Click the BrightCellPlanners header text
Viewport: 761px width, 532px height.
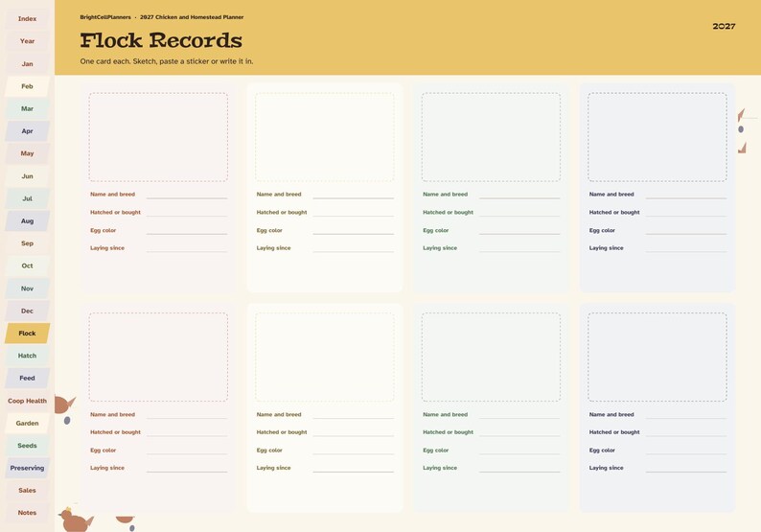coord(105,17)
